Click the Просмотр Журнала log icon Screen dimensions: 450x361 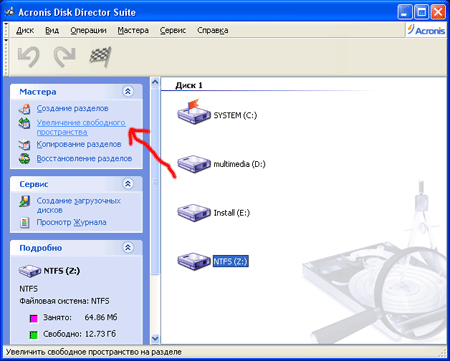(x=24, y=222)
